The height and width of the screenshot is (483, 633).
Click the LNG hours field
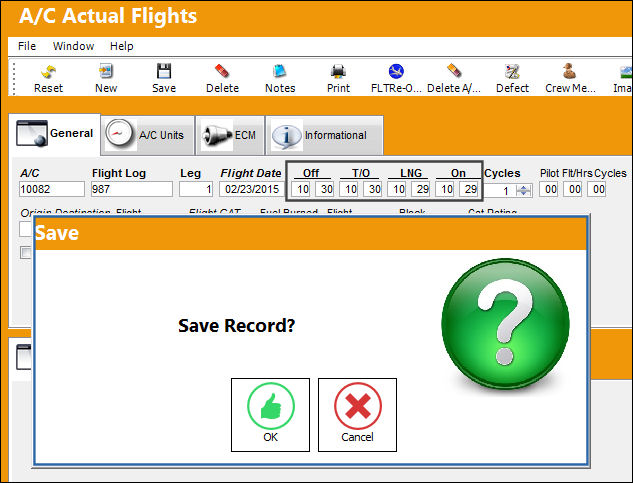(x=397, y=189)
